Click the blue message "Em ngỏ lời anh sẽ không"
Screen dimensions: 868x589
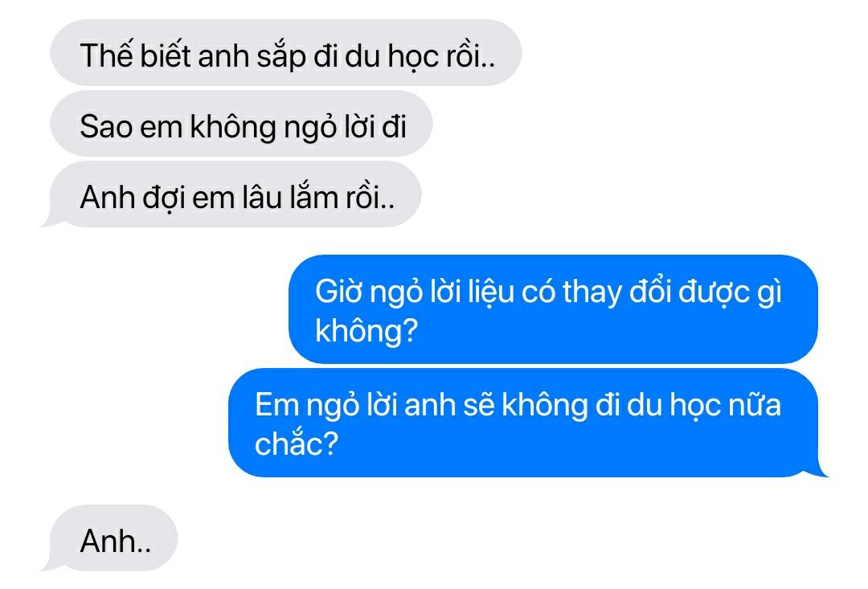[x=523, y=423]
